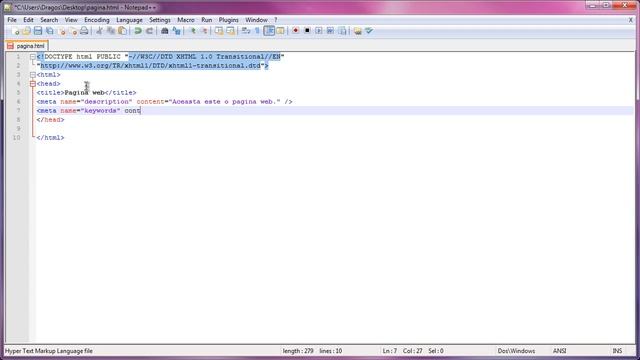Click the 'length : 279' status entry

(x=298, y=351)
